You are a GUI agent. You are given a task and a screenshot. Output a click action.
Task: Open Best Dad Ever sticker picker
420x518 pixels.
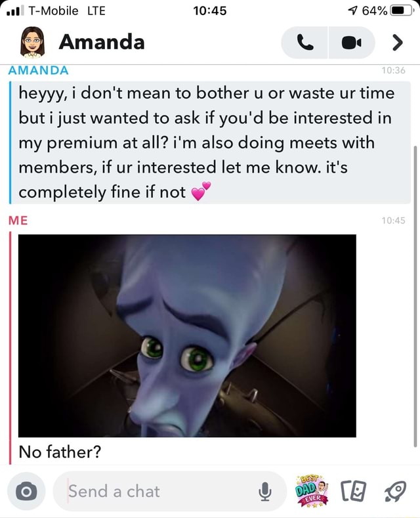click(312, 491)
